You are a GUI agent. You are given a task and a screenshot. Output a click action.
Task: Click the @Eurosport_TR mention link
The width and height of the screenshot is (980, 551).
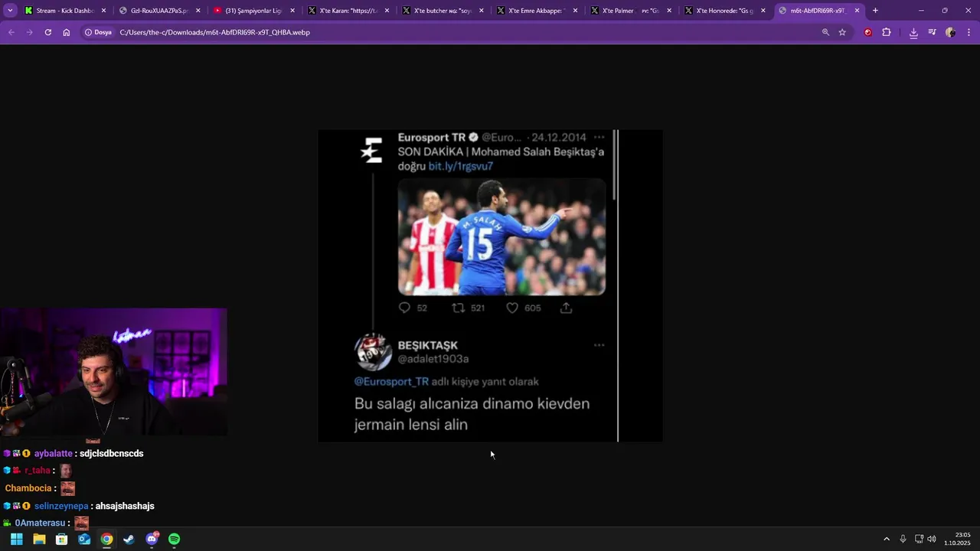pos(391,381)
